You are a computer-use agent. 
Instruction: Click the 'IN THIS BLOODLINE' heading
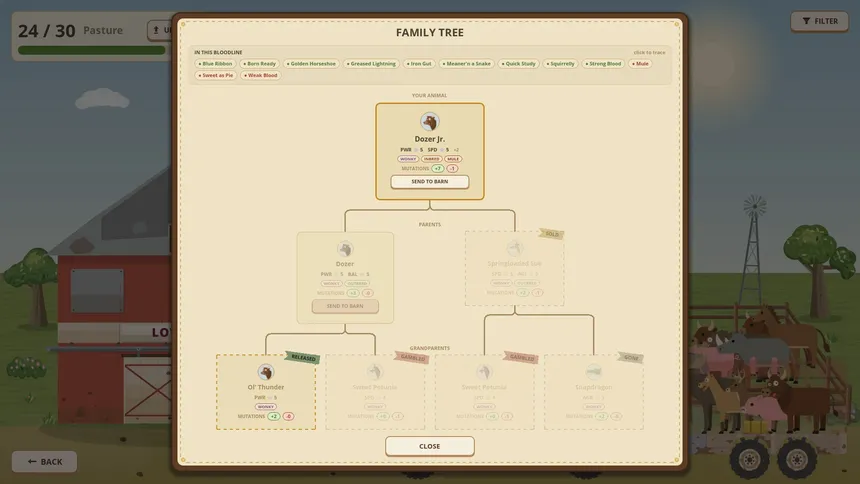point(218,53)
